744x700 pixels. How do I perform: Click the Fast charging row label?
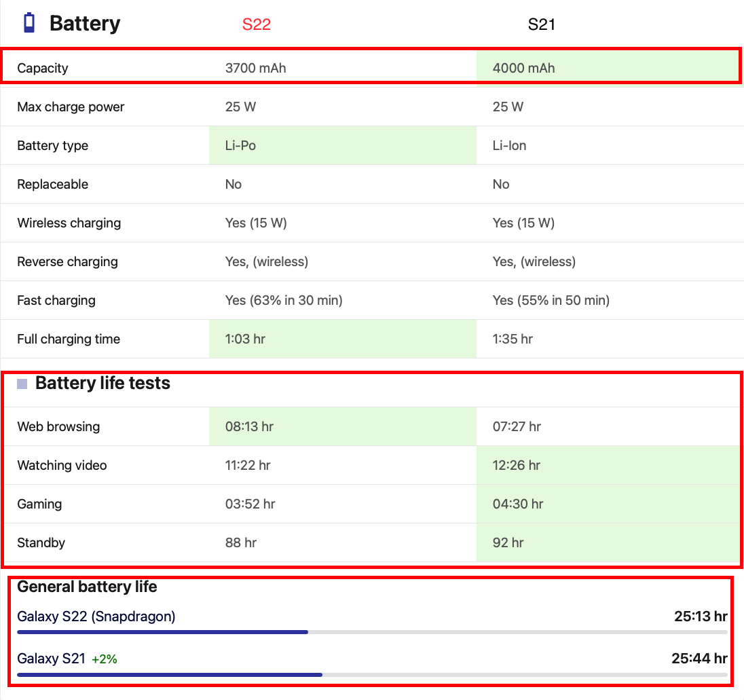coord(56,300)
